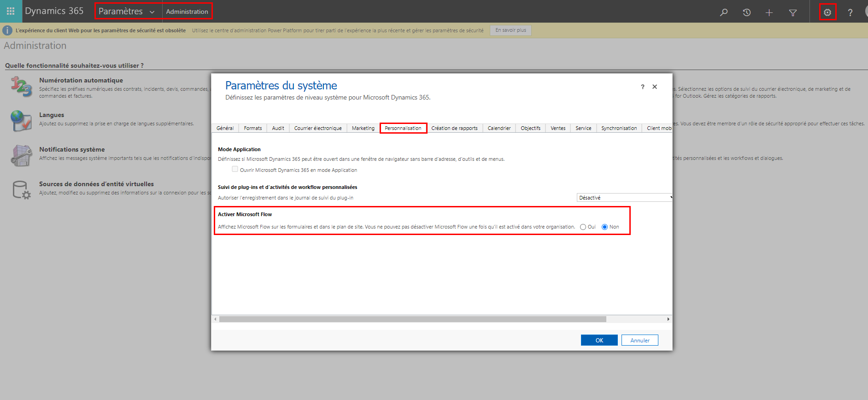Open Sources de données d'entité virtuelles icon
This screenshot has width=868, height=400.
pos(21,190)
